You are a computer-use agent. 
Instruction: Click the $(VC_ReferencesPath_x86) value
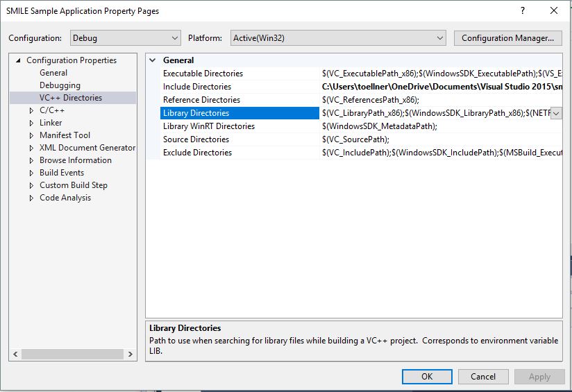(x=370, y=99)
